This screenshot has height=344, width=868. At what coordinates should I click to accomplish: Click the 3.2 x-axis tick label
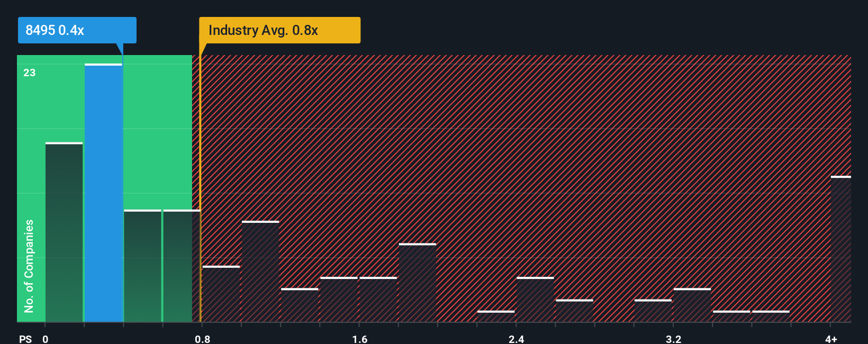(x=674, y=339)
